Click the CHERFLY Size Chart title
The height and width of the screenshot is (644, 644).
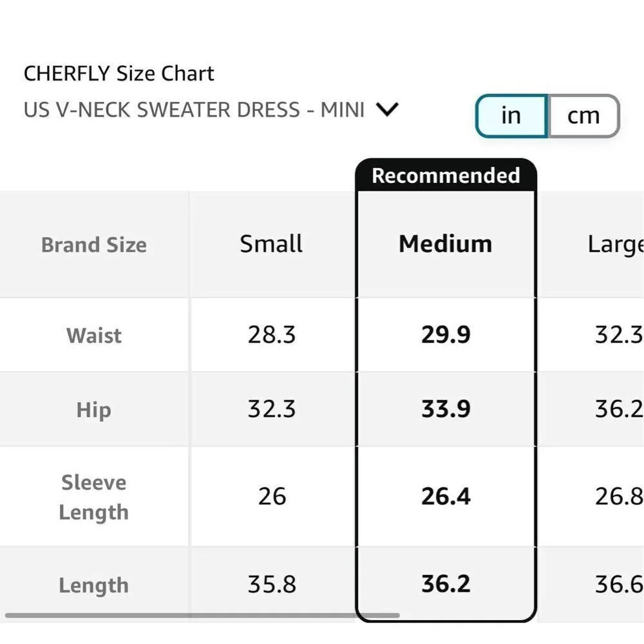118,73
